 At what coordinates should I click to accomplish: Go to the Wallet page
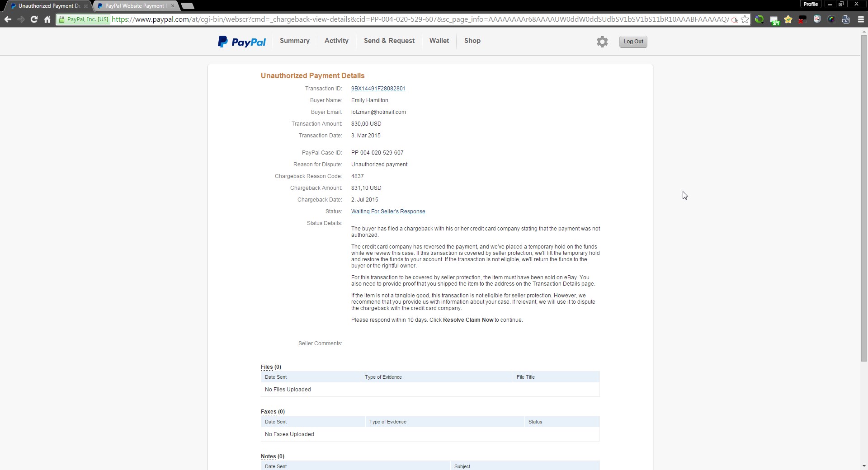coord(439,41)
